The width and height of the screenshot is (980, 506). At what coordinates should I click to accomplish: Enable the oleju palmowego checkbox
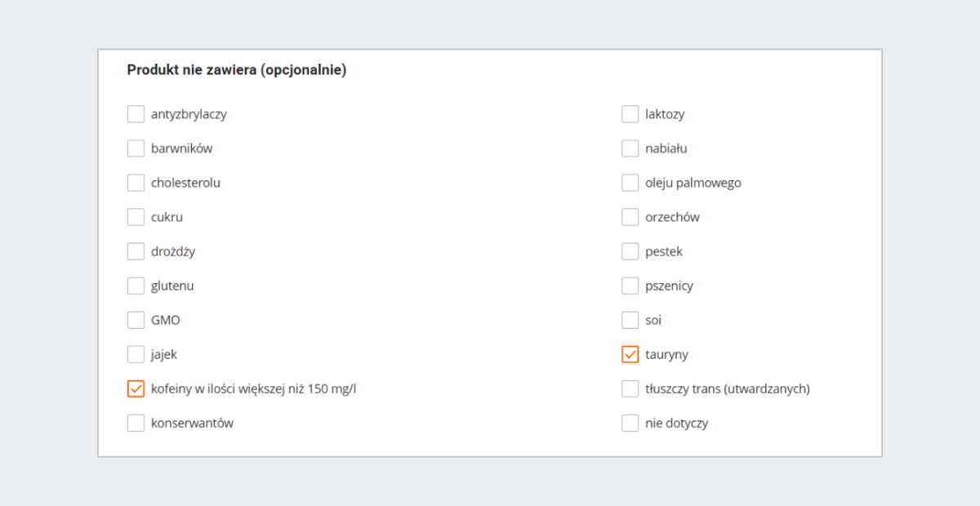click(630, 183)
